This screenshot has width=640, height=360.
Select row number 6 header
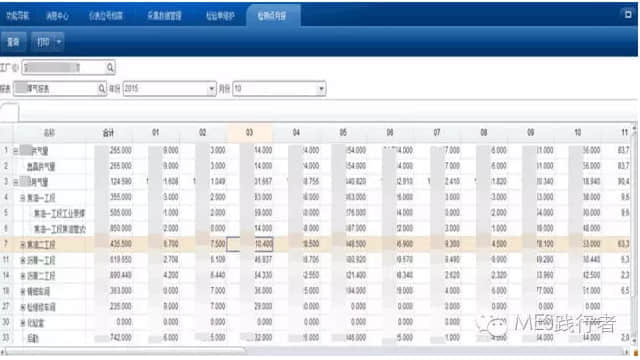tap(6, 229)
